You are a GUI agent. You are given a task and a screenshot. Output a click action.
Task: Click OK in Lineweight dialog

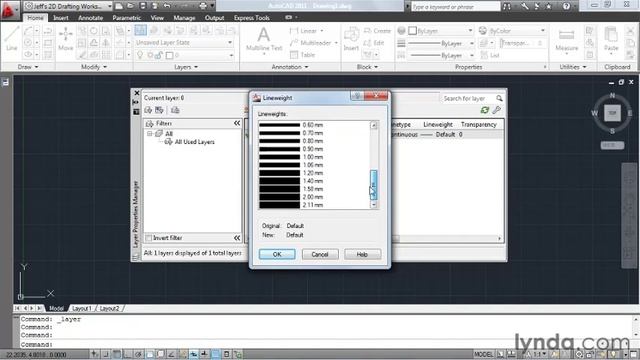point(277,254)
